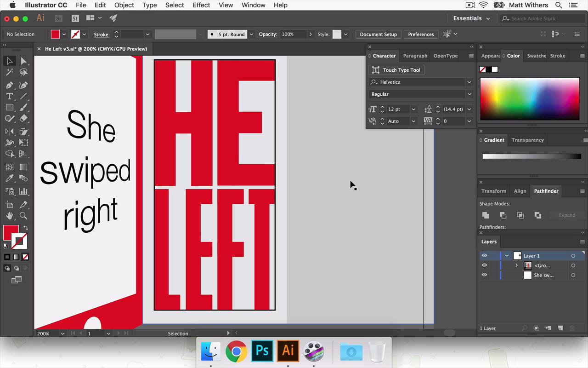The height and width of the screenshot is (368, 588).
Task: Click the Document Setup button
Action: point(378,34)
